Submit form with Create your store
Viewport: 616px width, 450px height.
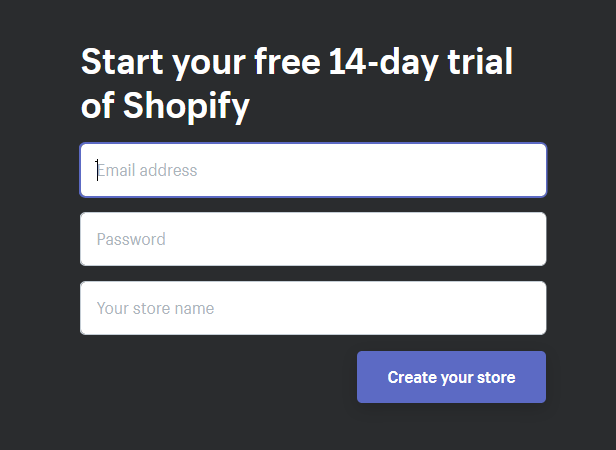pyautogui.click(x=451, y=377)
